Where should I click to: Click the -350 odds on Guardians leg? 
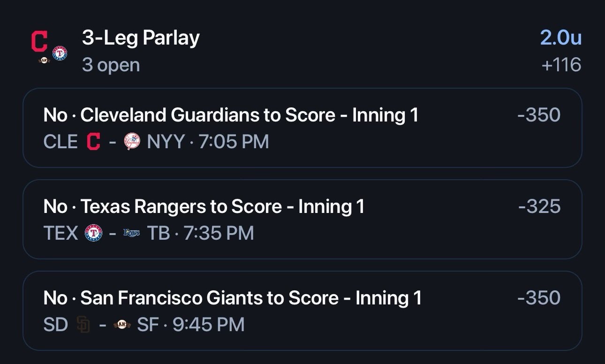pyautogui.click(x=539, y=115)
